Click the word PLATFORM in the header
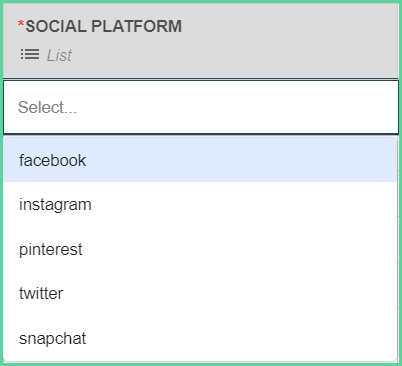 (x=136, y=26)
